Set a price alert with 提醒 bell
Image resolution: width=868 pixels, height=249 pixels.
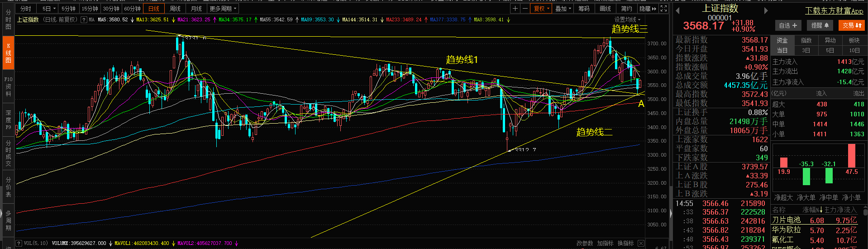pos(820,26)
